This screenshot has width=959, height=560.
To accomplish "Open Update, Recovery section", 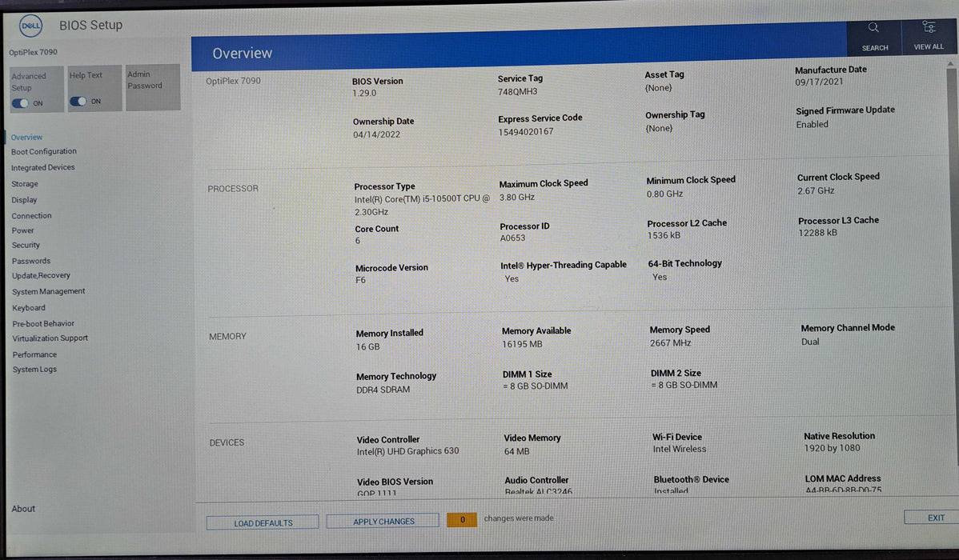I will click(41, 276).
